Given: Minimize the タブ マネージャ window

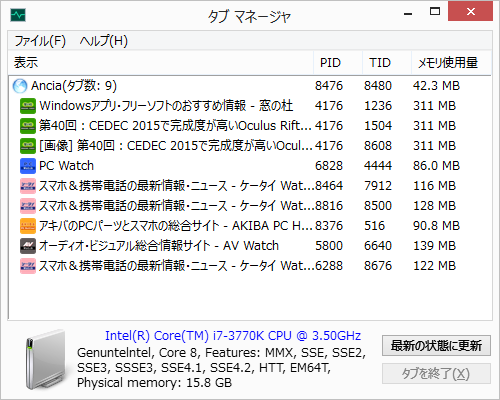Looking at the screenshot, I should click(x=408, y=13).
